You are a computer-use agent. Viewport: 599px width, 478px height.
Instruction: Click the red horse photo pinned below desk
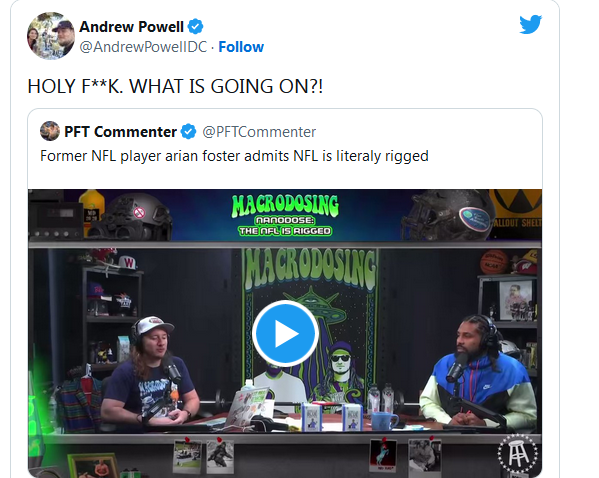click(383, 455)
